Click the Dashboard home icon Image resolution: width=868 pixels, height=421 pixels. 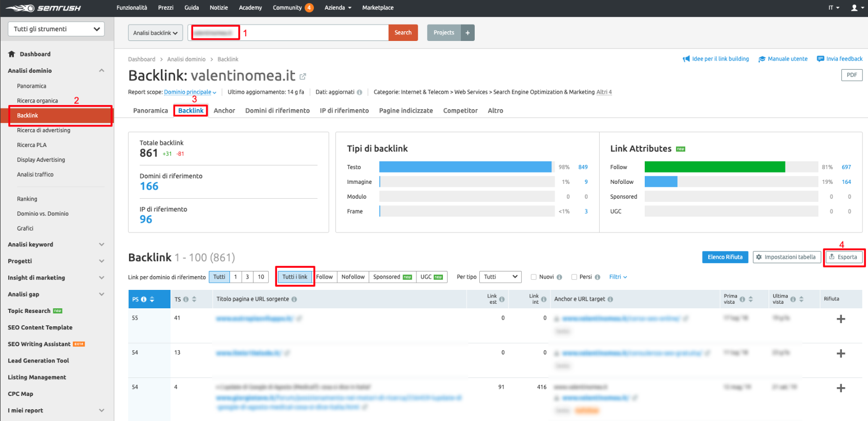(11, 54)
